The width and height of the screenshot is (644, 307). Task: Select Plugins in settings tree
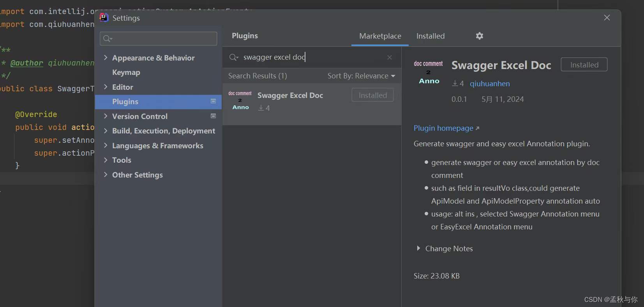coord(159,101)
